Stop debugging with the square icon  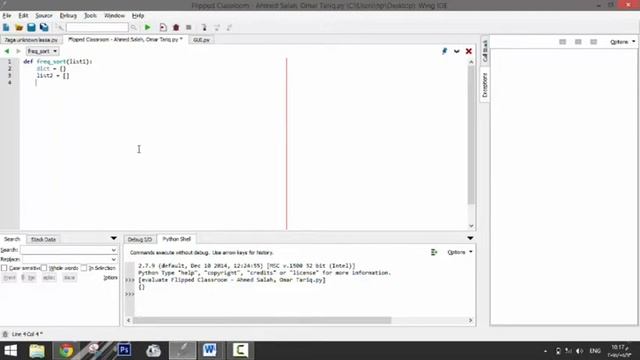[x=189, y=27]
